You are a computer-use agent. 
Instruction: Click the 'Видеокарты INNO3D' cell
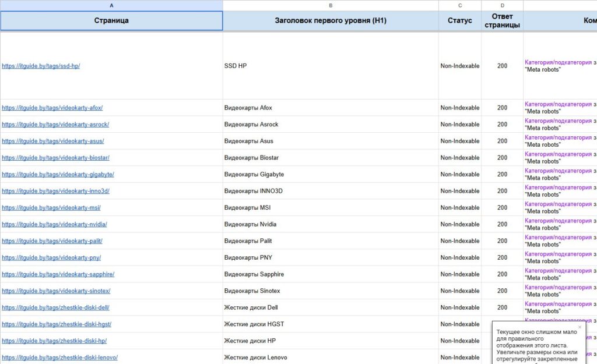coord(331,191)
